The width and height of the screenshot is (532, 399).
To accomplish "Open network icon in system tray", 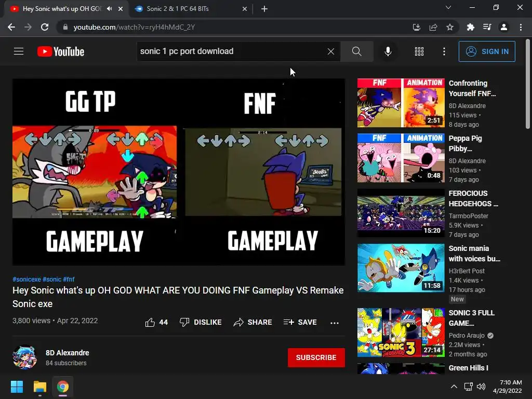I will click(468, 387).
